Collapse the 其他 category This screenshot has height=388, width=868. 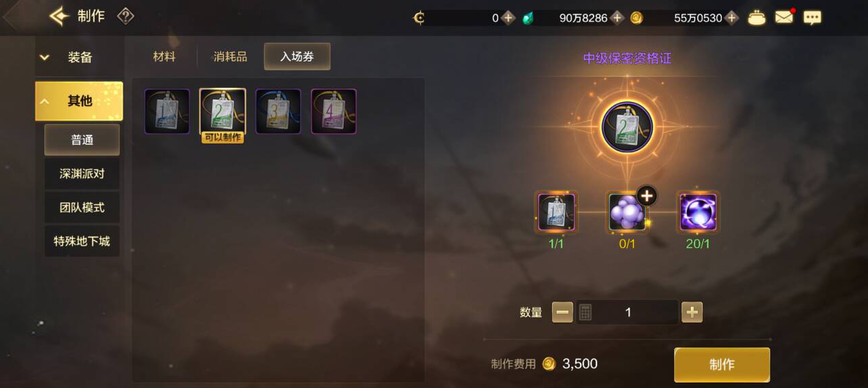click(x=79, y=101)
